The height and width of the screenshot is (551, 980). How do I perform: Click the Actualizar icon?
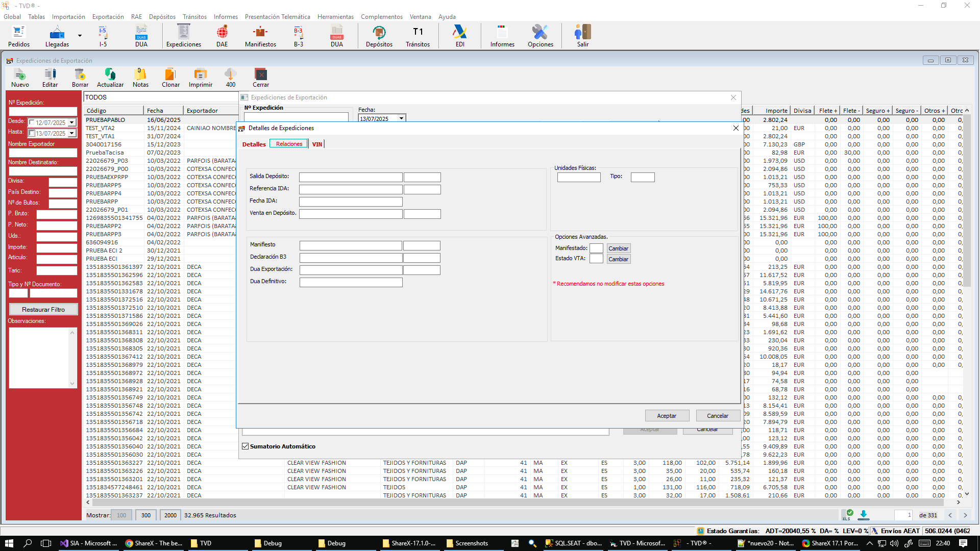click(110, 74)
